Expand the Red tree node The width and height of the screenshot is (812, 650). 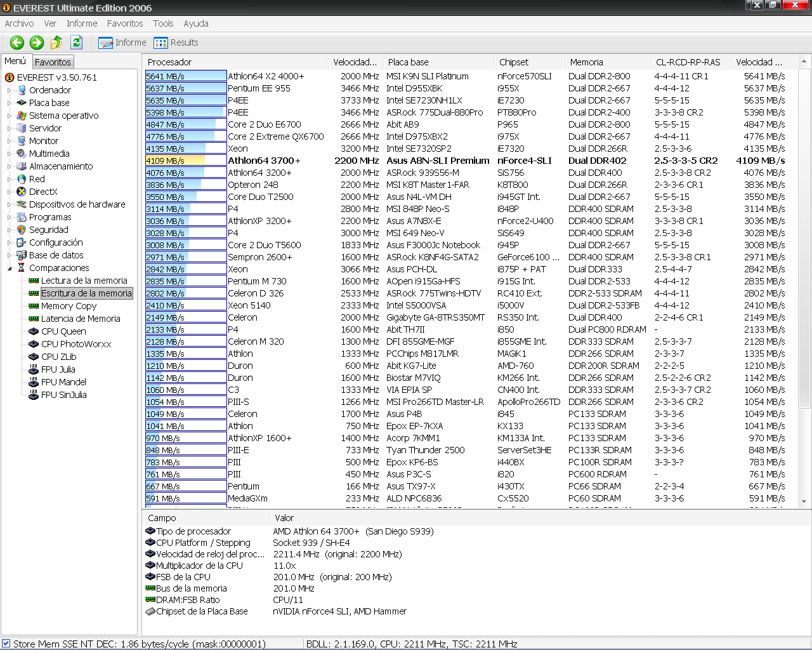(10, 179)
